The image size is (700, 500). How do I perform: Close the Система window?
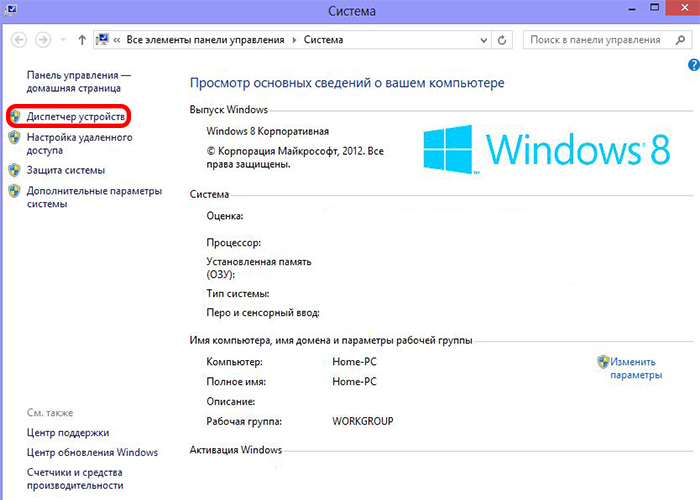[x=685, y=8]
